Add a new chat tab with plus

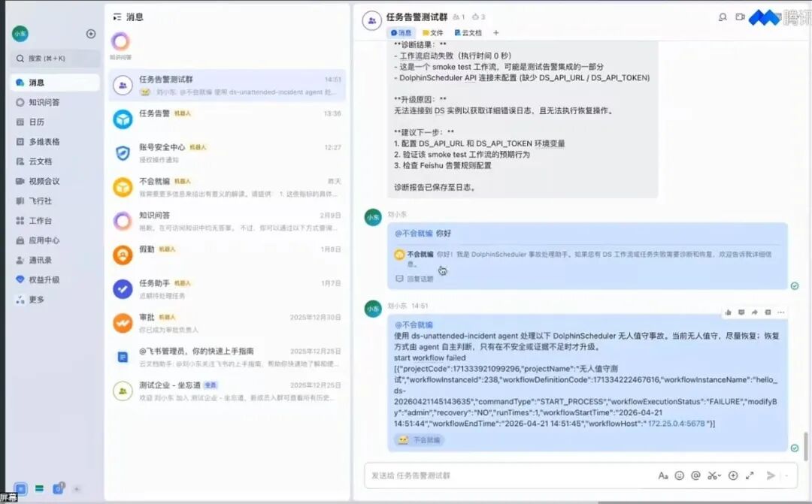click(x=496, y=32)
